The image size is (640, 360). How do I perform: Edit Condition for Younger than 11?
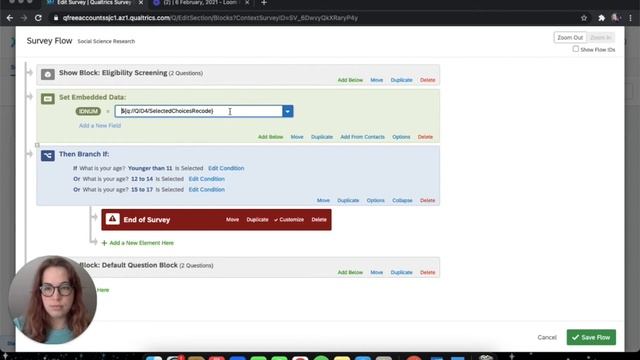pos(226,168)
